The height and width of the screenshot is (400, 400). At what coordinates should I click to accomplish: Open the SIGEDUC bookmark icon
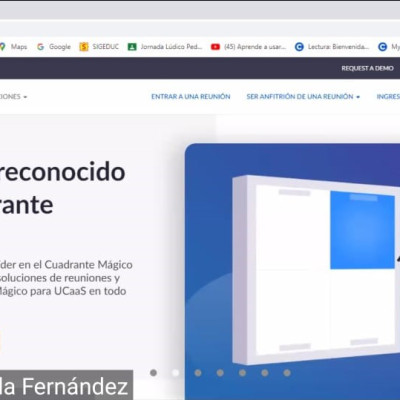pyautogui.click(x=84, y=47)
